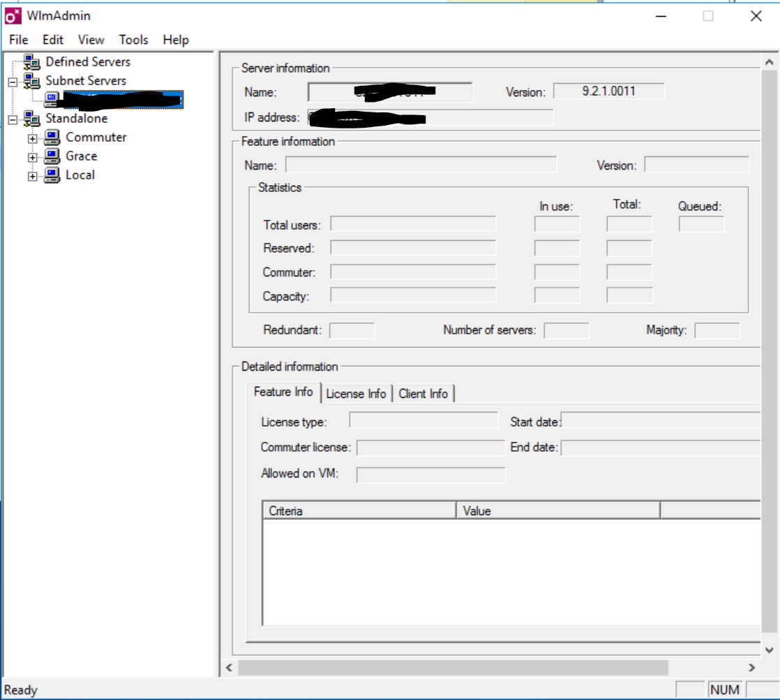
Task: Click the Commuter license field
Action: [x=430, y=448]
